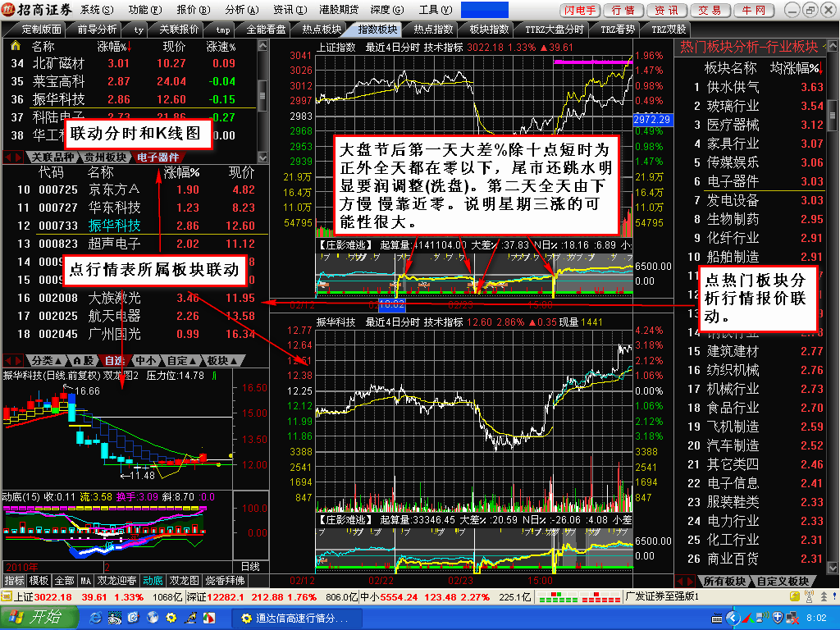Image resolution: width=840 pixels, height=630 pixels.
Task: Launch Internet Explorer from quick launch bar
Action: [x=94, y=618]
